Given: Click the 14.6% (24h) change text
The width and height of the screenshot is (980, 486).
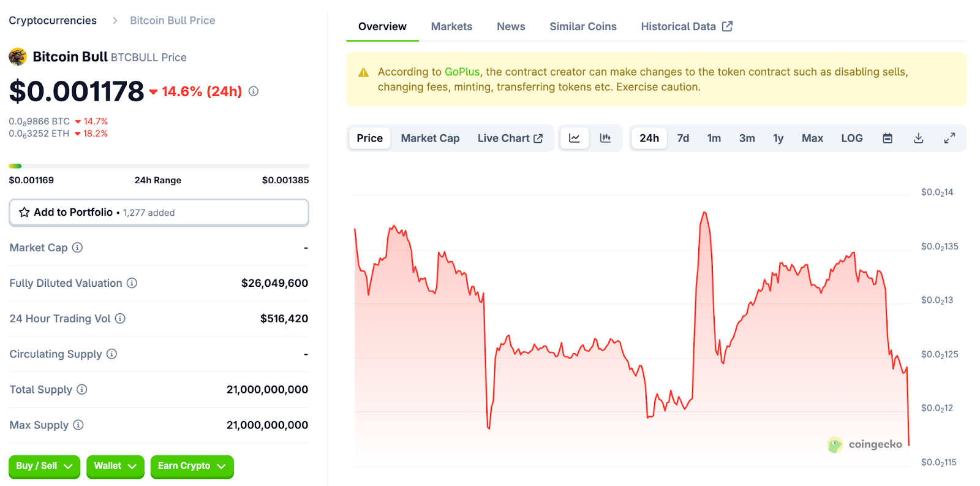Looking at the screenshot, I should 202,91.
